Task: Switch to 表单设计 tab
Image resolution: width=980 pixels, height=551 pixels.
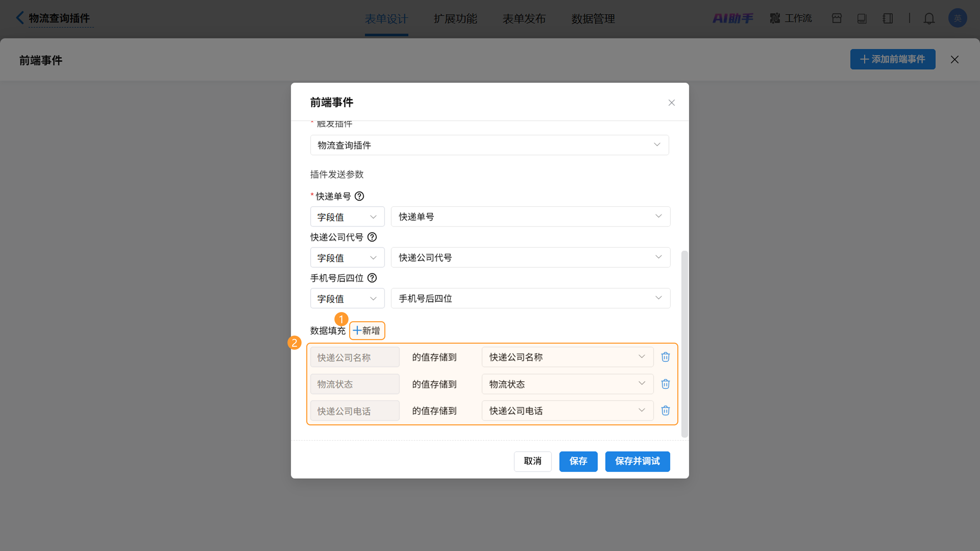Action: (386, 19)
